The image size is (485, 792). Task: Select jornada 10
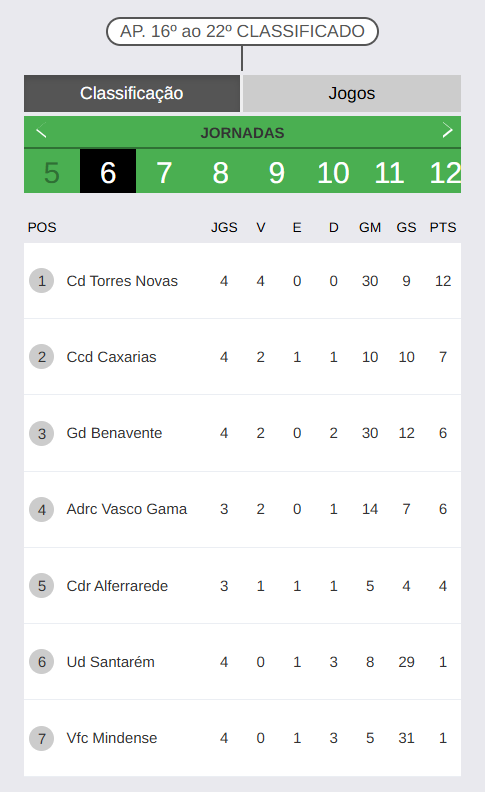click(x=333, y=172)
